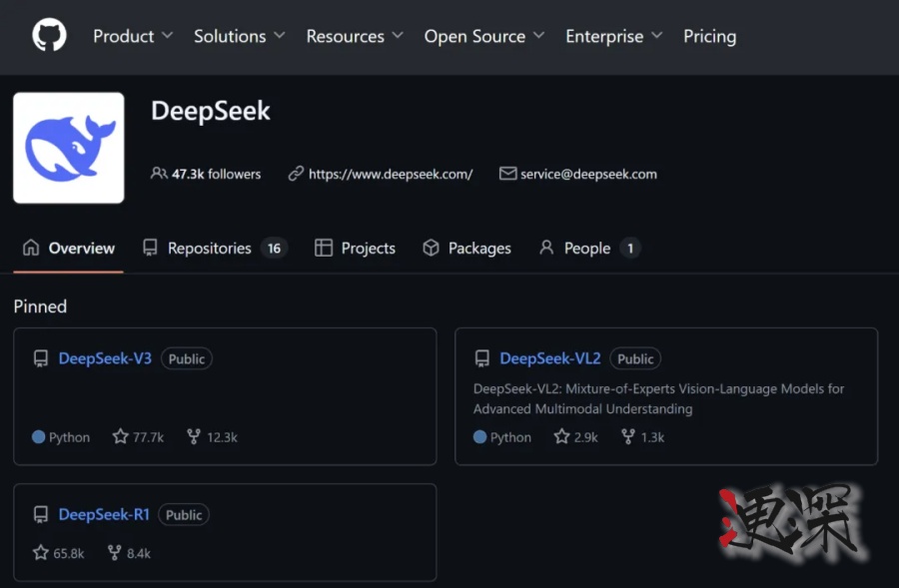Click the fork icon showing 12.3k on DeepSeek-V3
The width and height of the screenshot is (899, 588).
(x=193, y=436)
